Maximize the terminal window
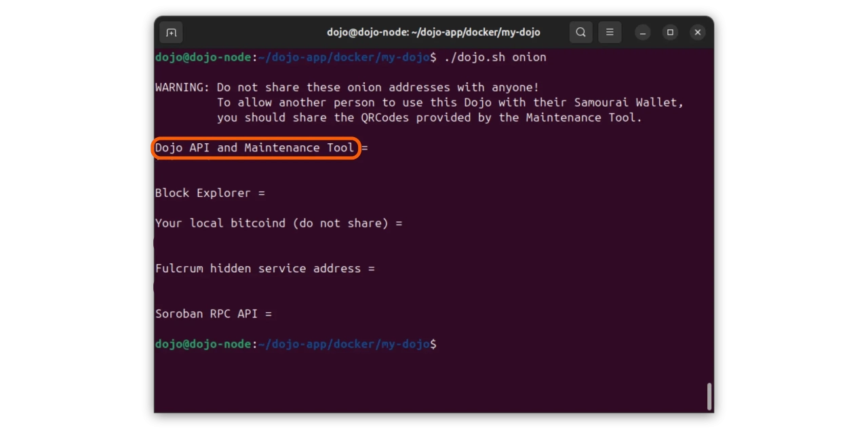 [670, 33]
